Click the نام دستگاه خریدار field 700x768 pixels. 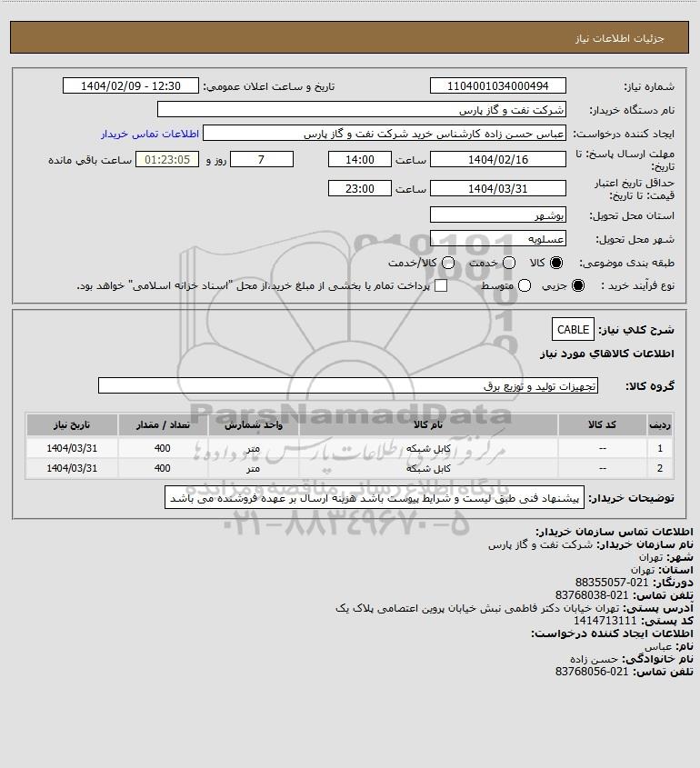(x=362, y=110)
